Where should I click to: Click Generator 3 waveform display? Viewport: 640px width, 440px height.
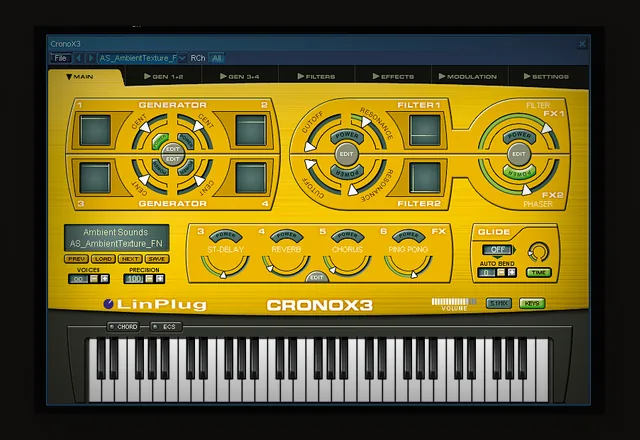[x=95, y=178]
